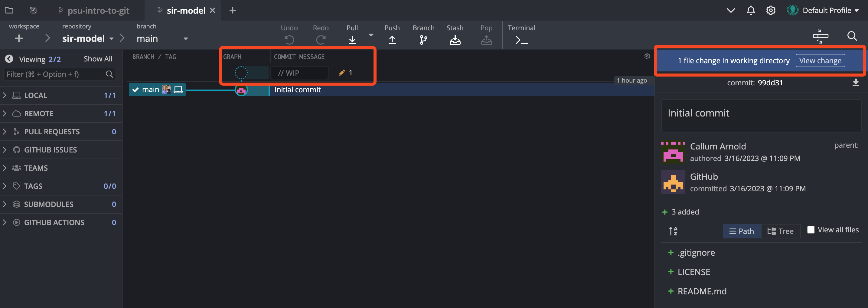868x308 pixels.
Task: Click Show All in left panel
Action: click(x=98, y=59)
